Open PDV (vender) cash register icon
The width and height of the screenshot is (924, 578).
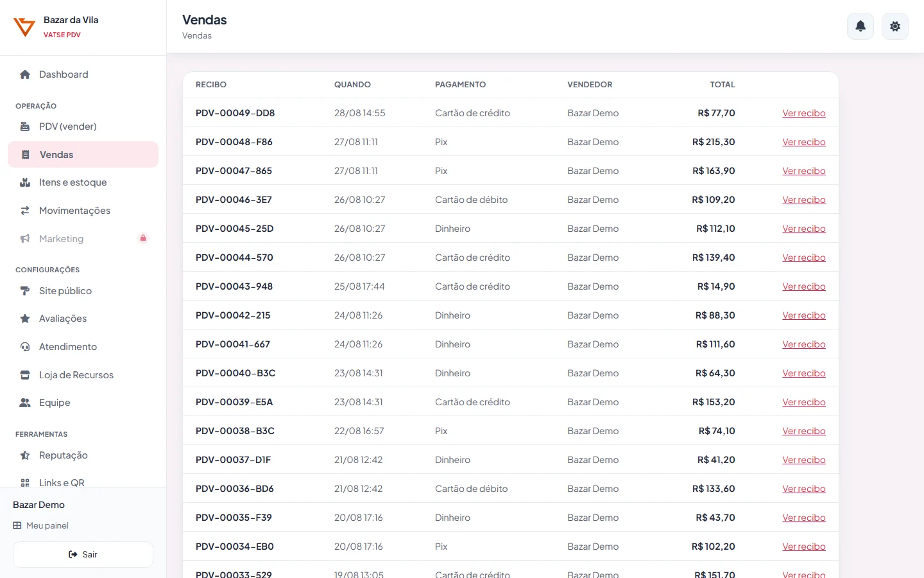[25, 127]
